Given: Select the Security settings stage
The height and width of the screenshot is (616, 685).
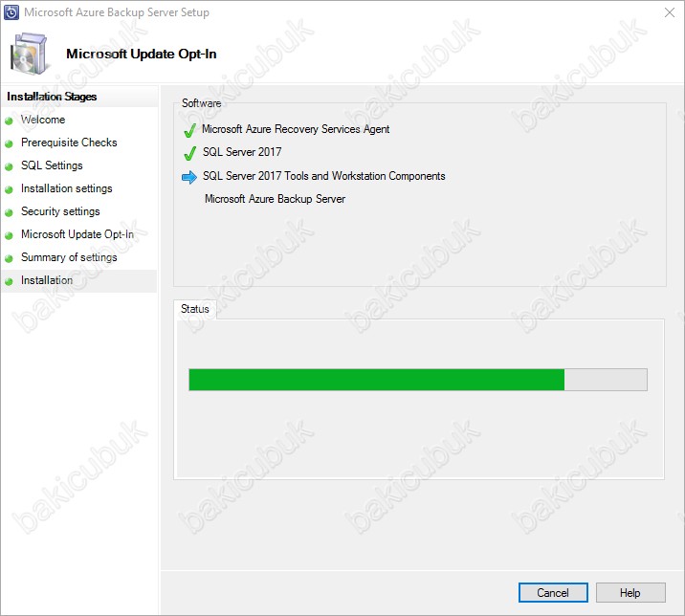Looking at the screenshot, I should point(60,211).
